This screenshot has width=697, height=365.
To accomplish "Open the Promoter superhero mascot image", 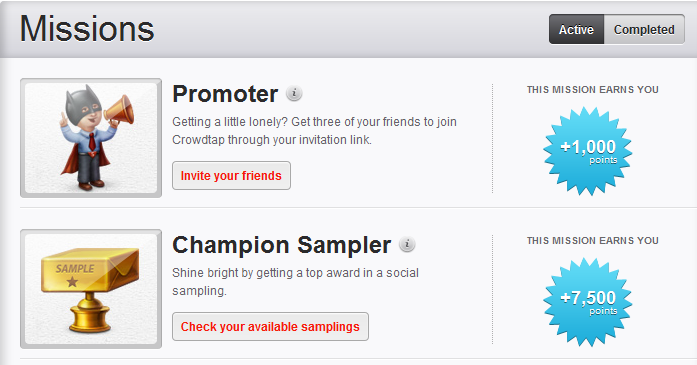I will [91, 138].
